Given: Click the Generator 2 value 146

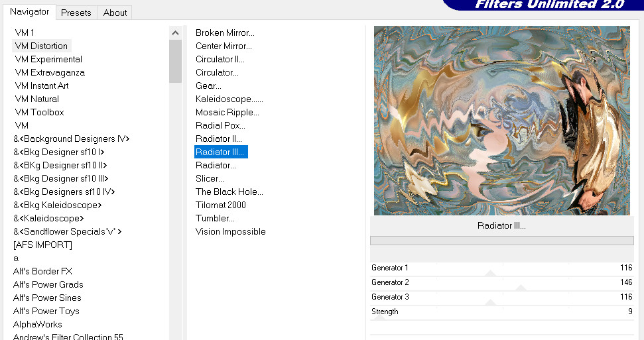Looking at the screenshot, I should tap(626, 282).
